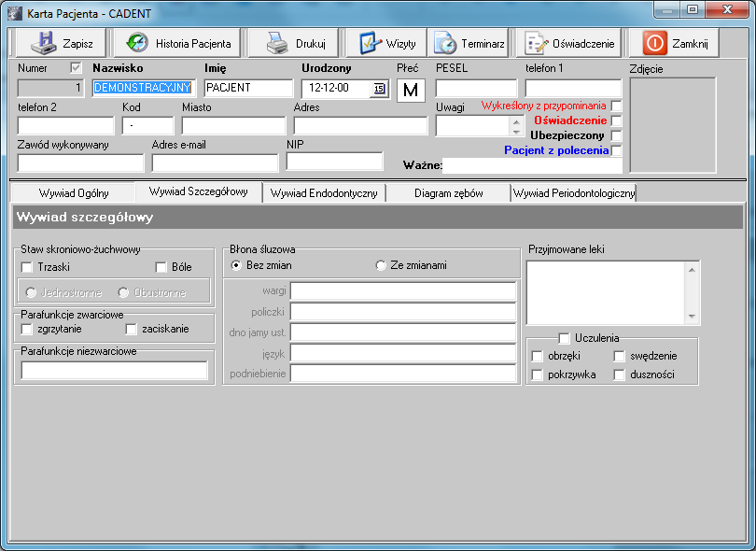
Task: Select the Ze zmianami radio button
Action: tap(381, 266)
